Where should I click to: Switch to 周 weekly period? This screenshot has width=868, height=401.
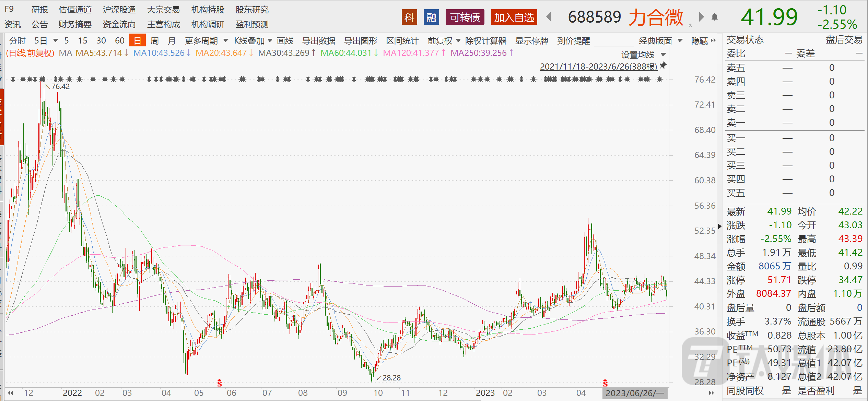154,41
